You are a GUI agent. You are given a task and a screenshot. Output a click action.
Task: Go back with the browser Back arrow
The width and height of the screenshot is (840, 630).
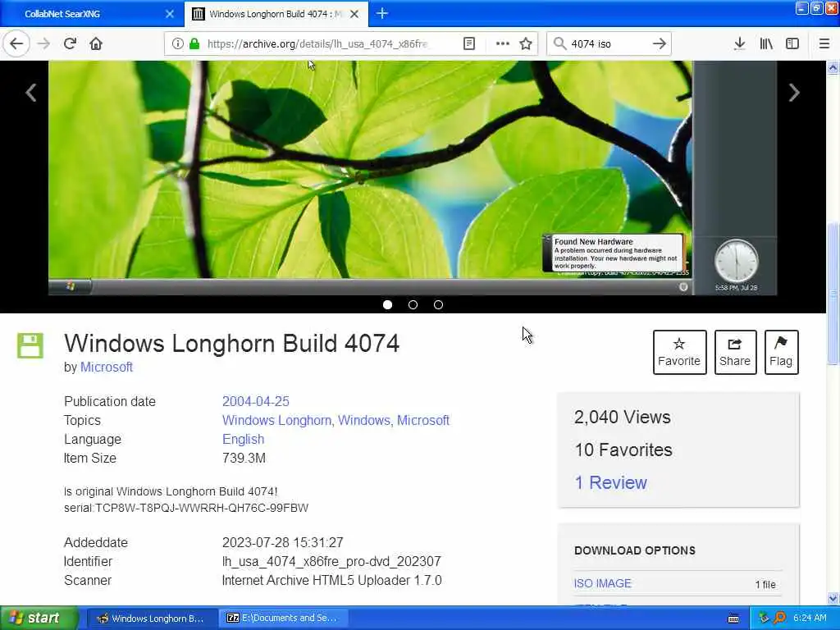(16, 43)
